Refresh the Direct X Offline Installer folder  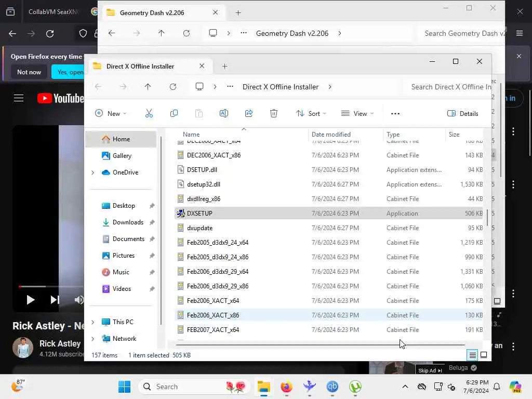coord(173,87)
